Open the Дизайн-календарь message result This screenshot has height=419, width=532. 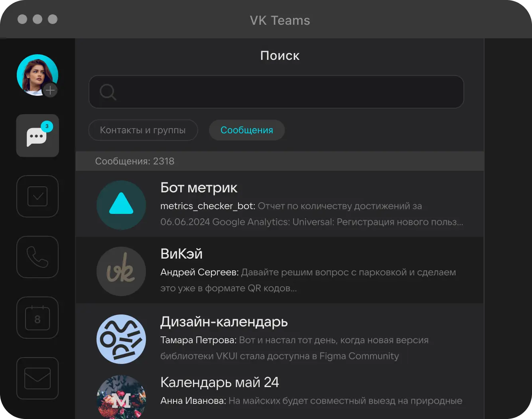pyautogui.click(x=311, y=339)
